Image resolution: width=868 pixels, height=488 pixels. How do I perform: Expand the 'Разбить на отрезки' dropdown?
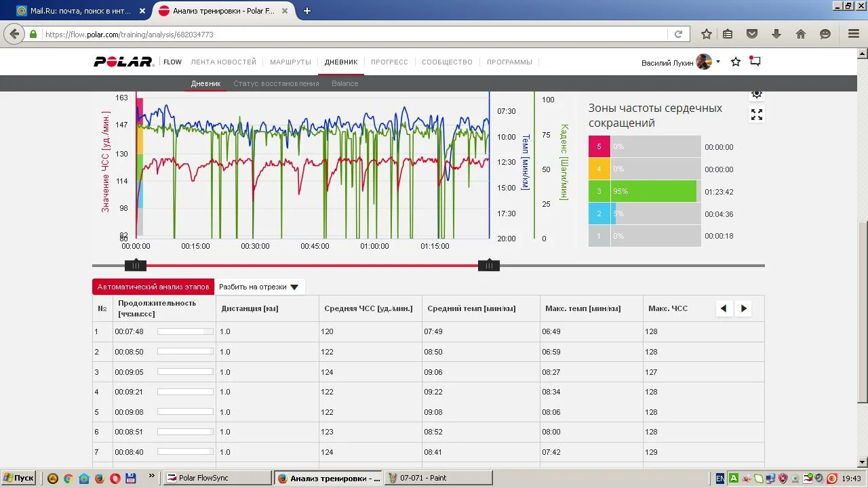point(259,287)
